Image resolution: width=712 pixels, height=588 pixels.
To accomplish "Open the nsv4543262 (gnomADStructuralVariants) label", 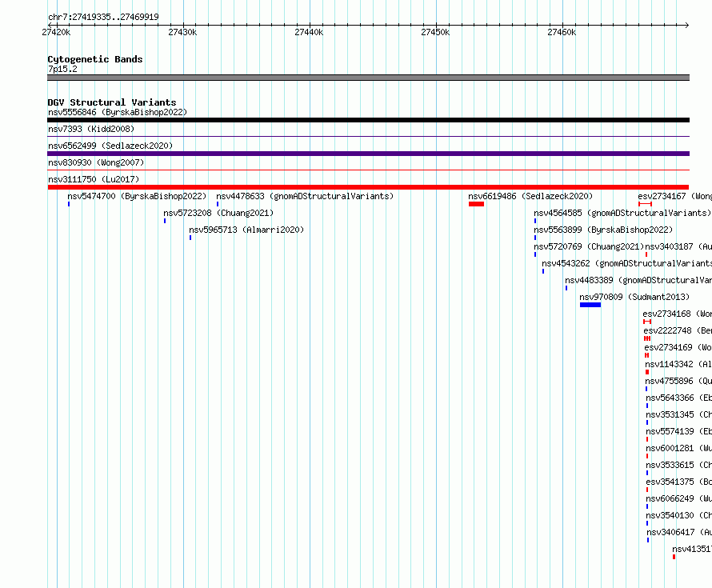I will [x=626, y=263].
